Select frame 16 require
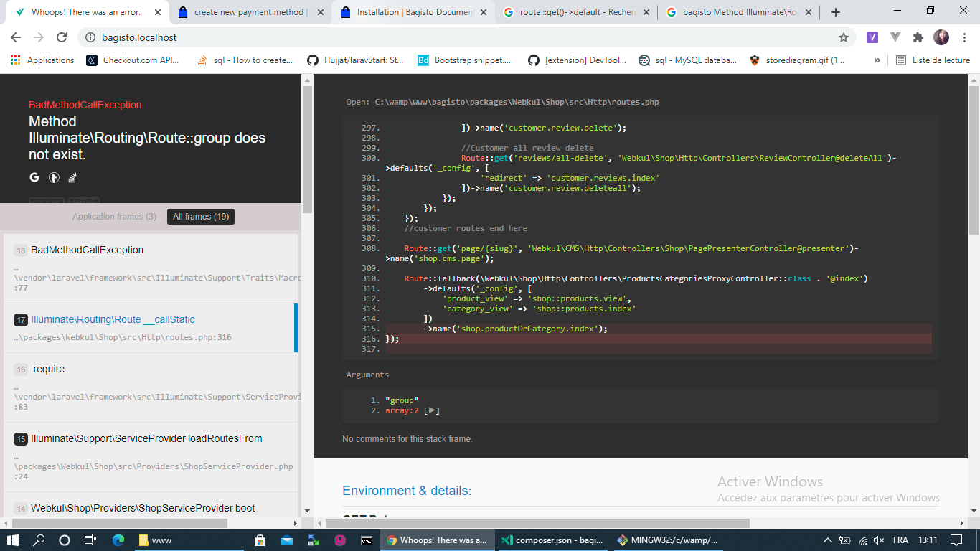 tap(150, 387)
